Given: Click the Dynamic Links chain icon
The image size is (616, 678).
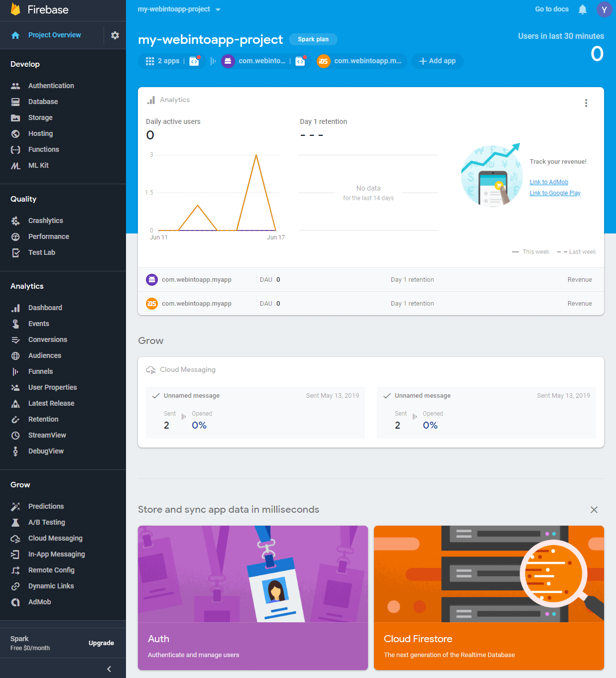Looking at the screenshot, I should click(15, 586).
